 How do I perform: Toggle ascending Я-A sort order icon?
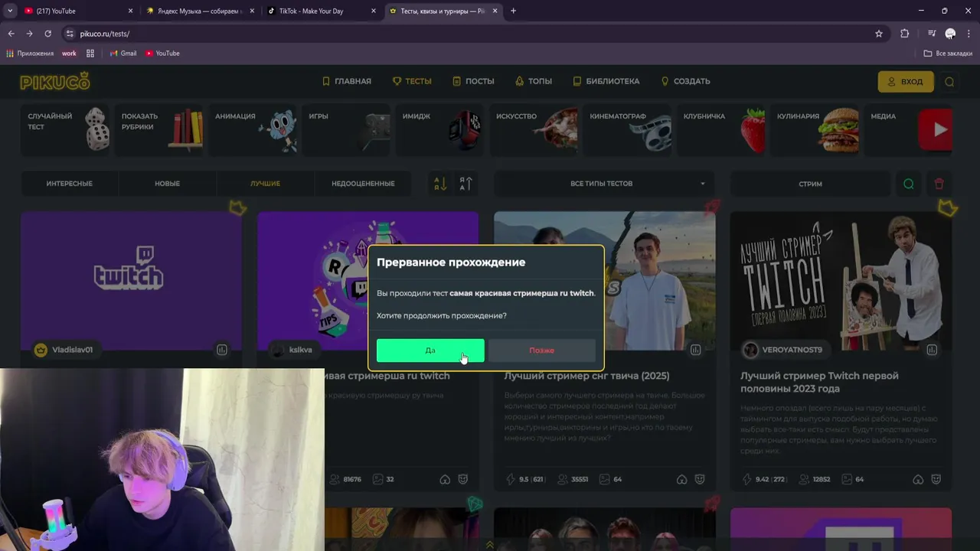click(x=465, y=184)
